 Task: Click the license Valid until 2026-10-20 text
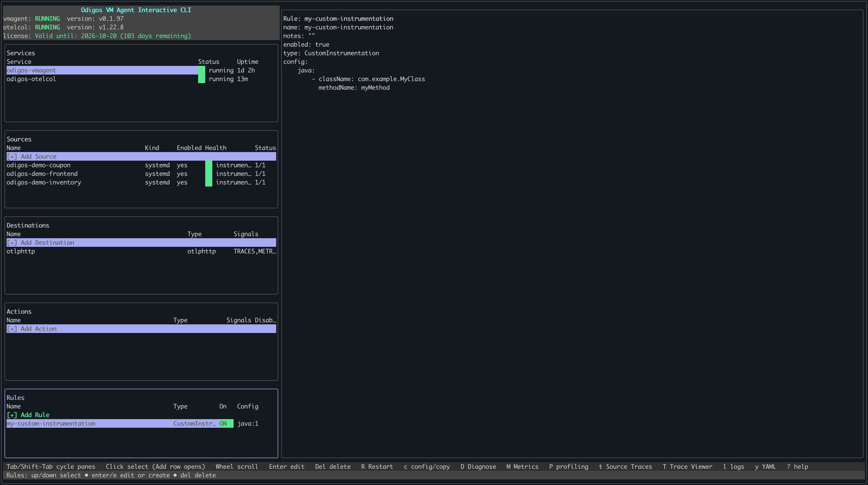[x=113, y=36]
